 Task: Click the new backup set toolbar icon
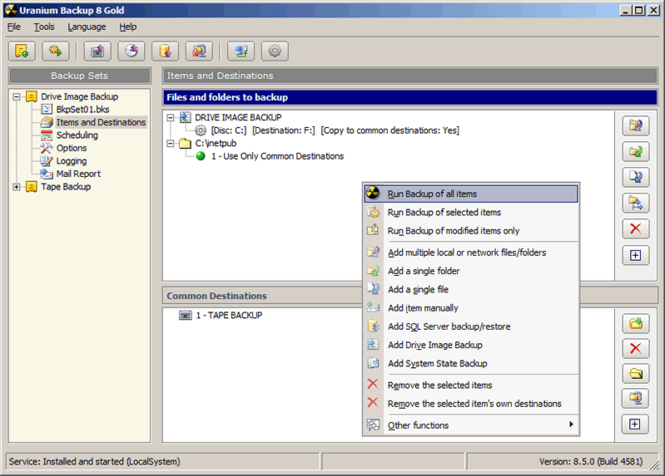(x=22, y=51)
